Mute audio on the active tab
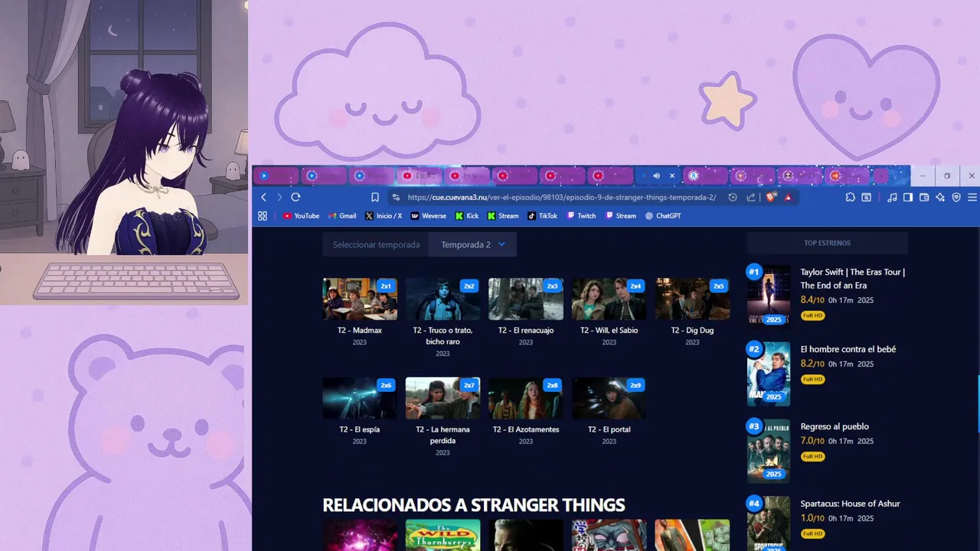Screen dimensions: 980x551 (656, 176)
